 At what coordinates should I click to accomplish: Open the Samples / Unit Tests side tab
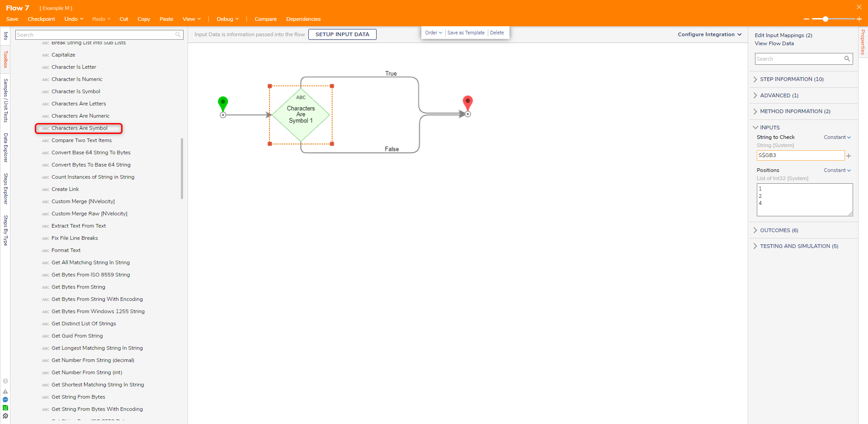tap(5, 100)
